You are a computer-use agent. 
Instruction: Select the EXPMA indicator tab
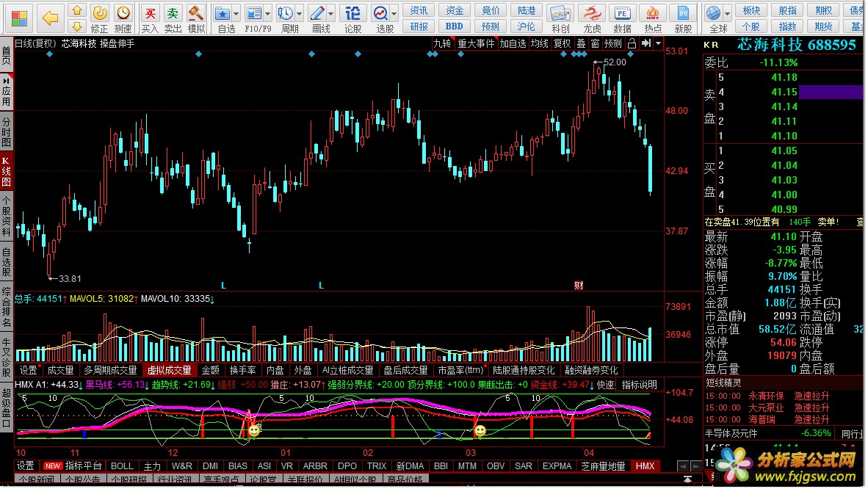557,466
